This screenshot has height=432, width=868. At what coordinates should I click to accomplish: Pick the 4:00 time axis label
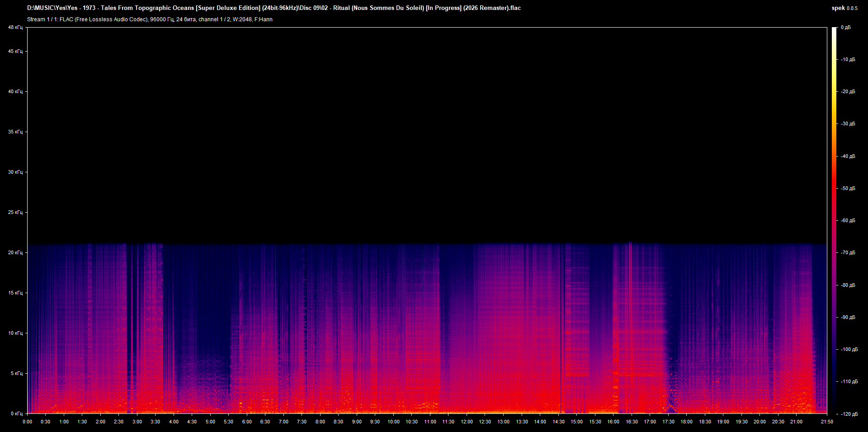(174, 422)
